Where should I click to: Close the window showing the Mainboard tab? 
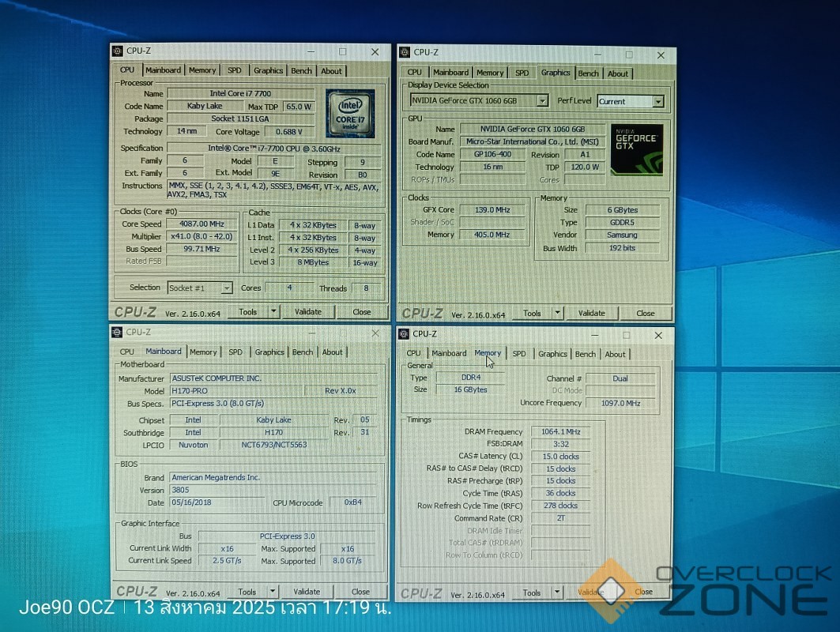[x=375, y=333]
